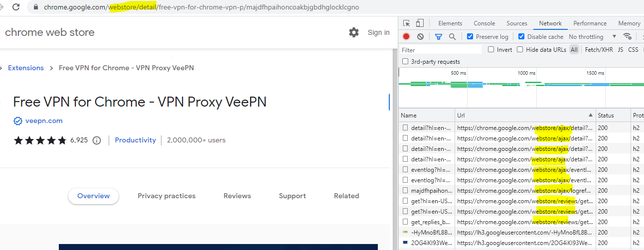The height and width of the screenshot is (250, 644).
Task: Open the Reviews tab of the extension
Action: coord(237,196)
